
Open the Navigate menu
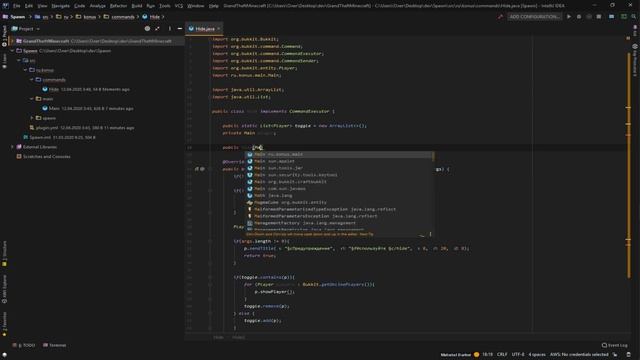coord(60,6)
